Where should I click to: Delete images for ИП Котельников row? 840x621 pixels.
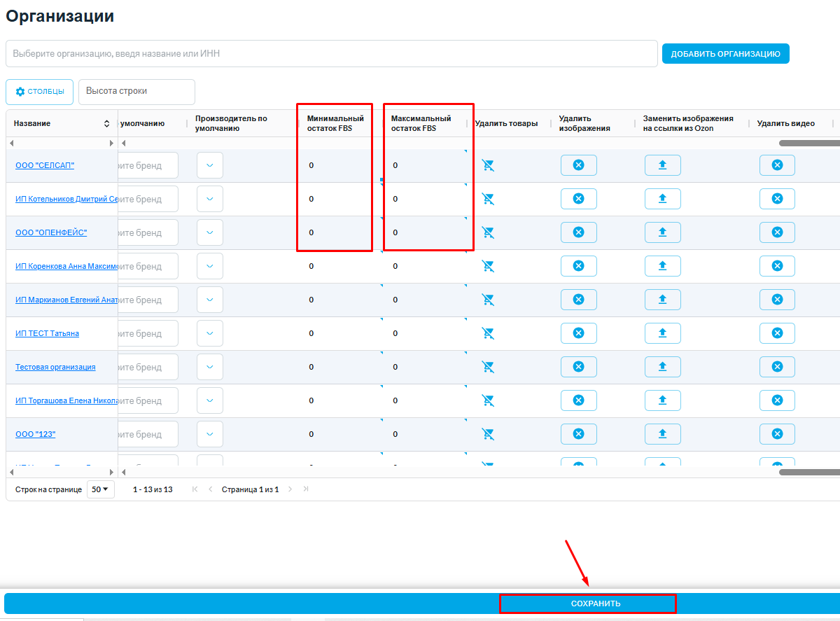pyautogui.click(x=578, y=199)
